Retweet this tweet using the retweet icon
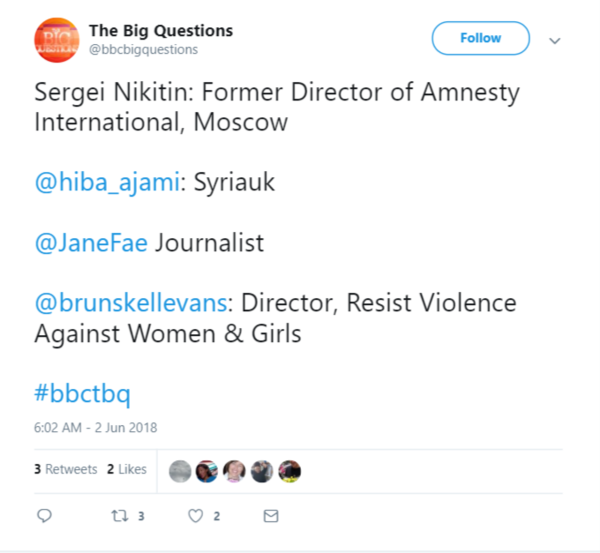Screen dimensions: 600x553 (117, 516)
